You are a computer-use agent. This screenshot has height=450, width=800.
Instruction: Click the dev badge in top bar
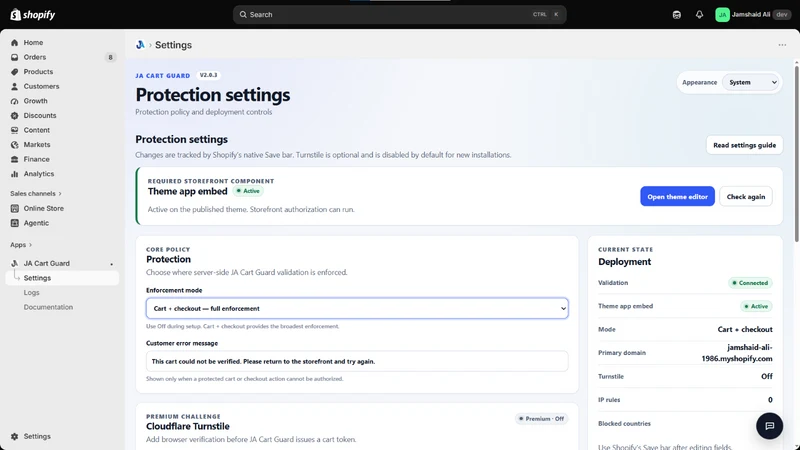point(782,15)
